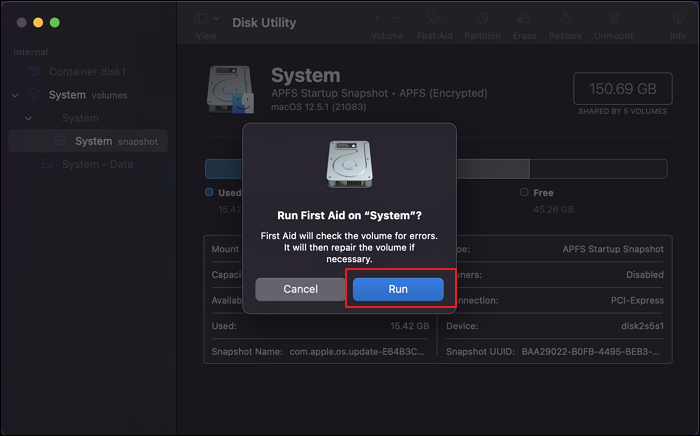Collapse the nested System item chevron
This screenshot has height=436, width=700.
coord(29,118)
